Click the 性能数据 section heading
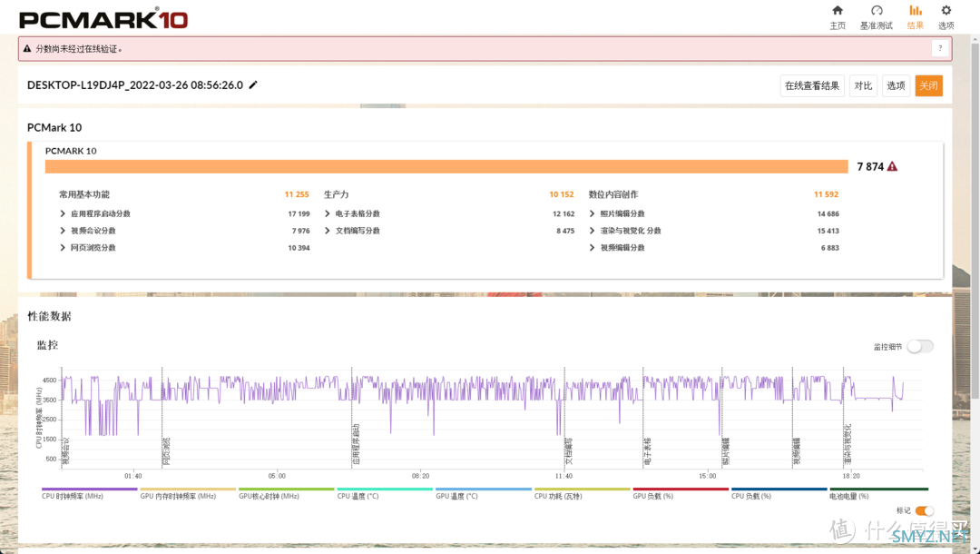This screenshot has width=980, height=554. 49,316
